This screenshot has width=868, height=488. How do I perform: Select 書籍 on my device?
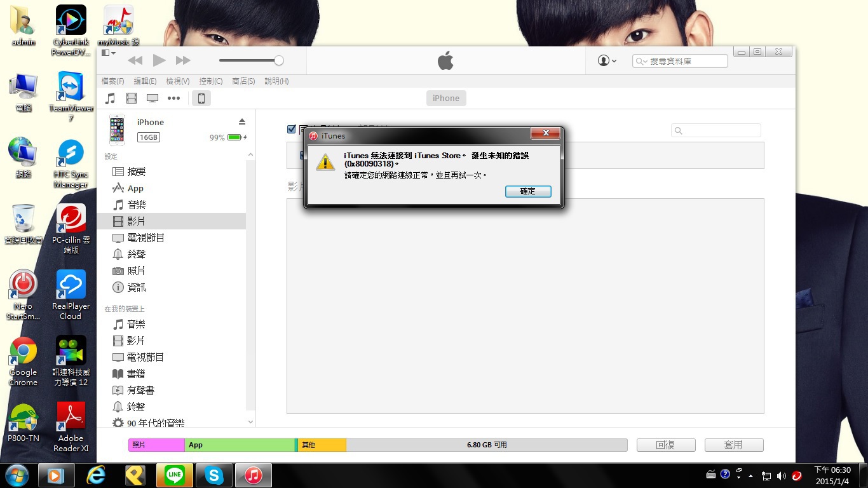click(x=171, y=374)
